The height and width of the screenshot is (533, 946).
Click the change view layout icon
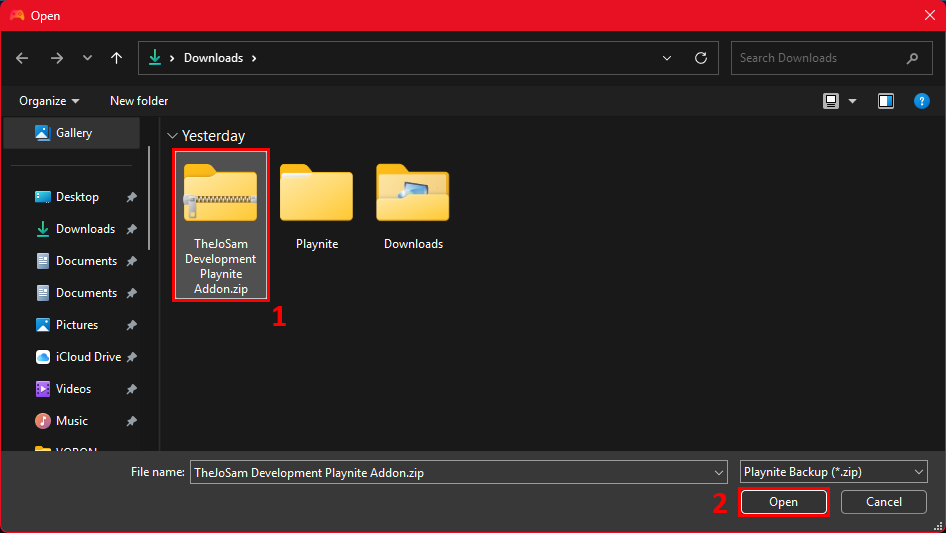(x=830, y=101)
